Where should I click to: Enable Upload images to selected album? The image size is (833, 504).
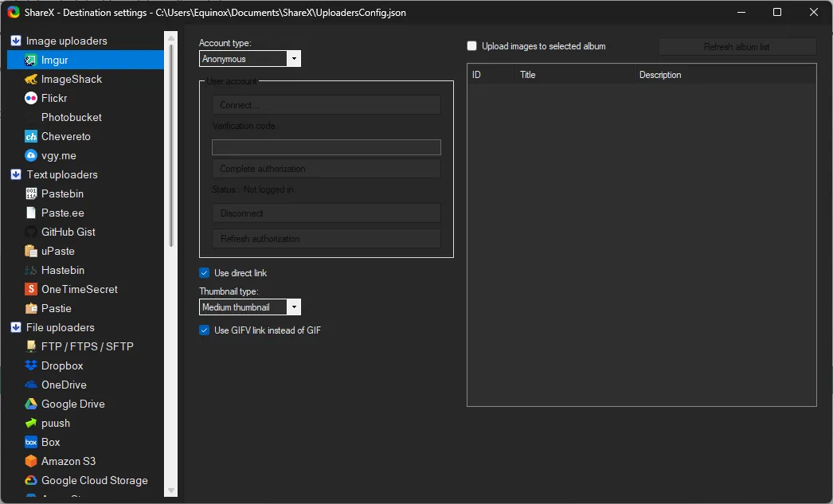click(472, 46)
